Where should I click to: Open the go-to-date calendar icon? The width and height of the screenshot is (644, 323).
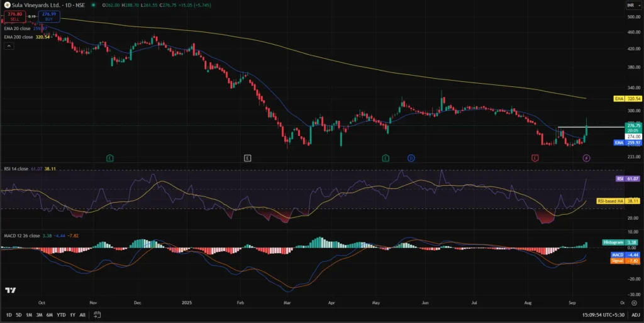point(98,314)
